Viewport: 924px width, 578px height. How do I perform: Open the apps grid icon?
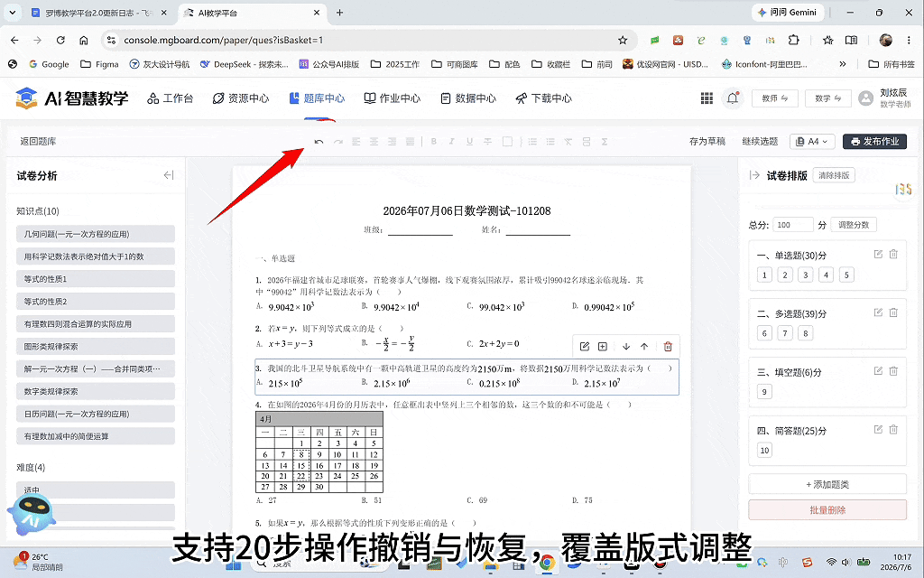pos(707,98)
